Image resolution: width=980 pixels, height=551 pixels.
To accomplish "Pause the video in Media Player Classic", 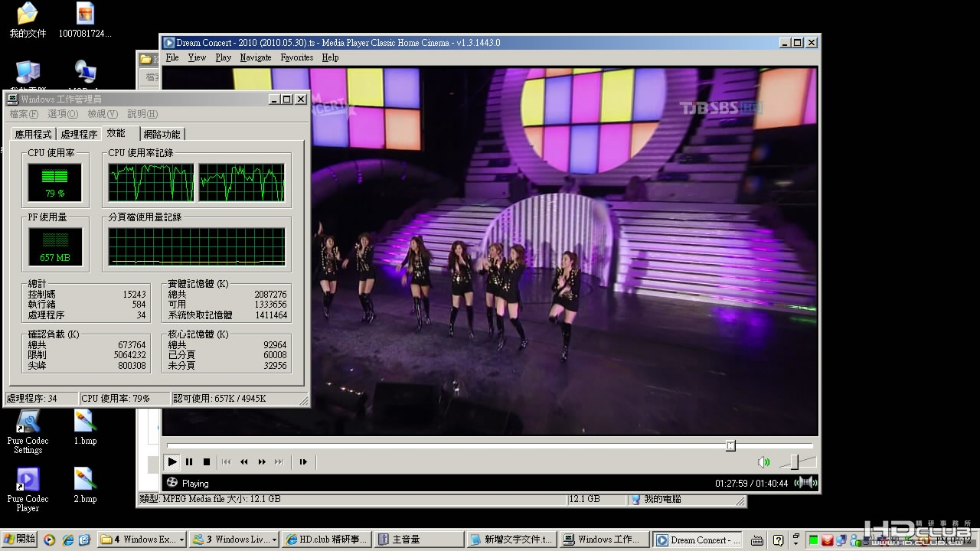I will click(189, 461).
